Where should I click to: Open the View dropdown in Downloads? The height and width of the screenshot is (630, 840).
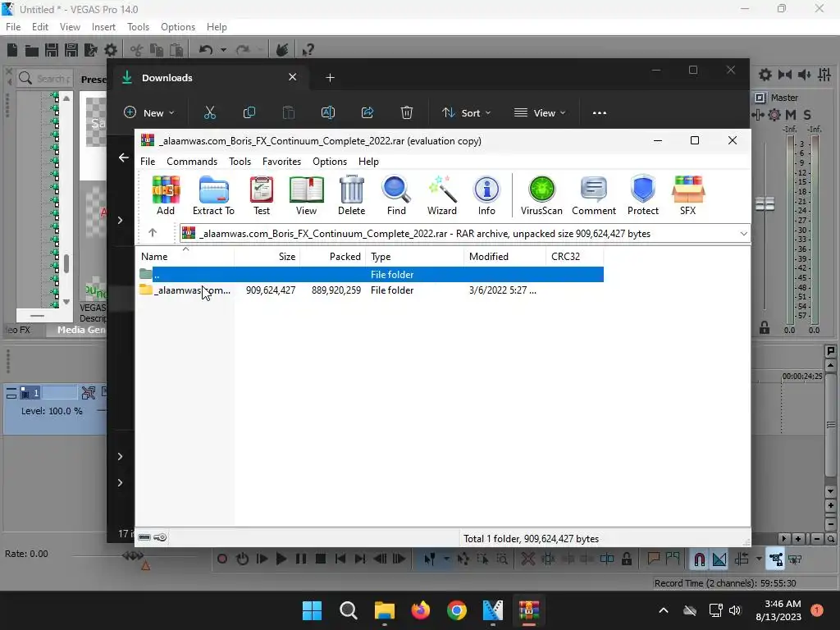[540, 113]
